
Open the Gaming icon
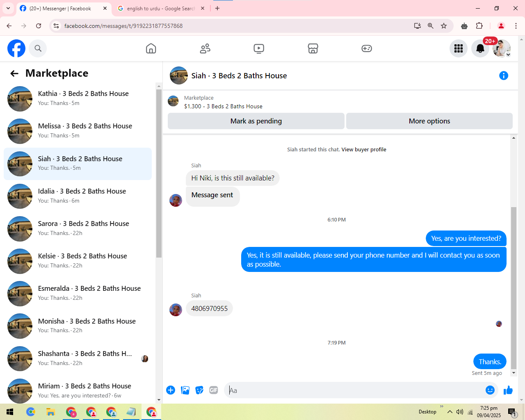click(367, 48)
